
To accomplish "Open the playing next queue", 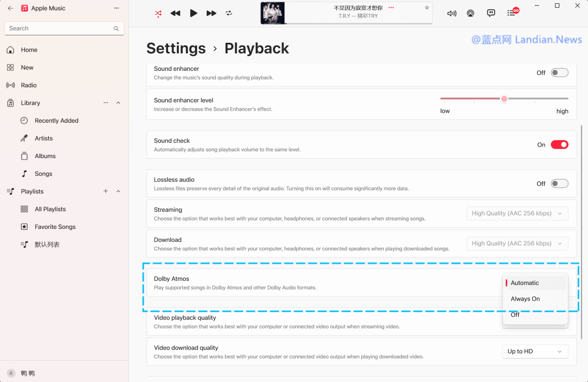I will 513,12.
